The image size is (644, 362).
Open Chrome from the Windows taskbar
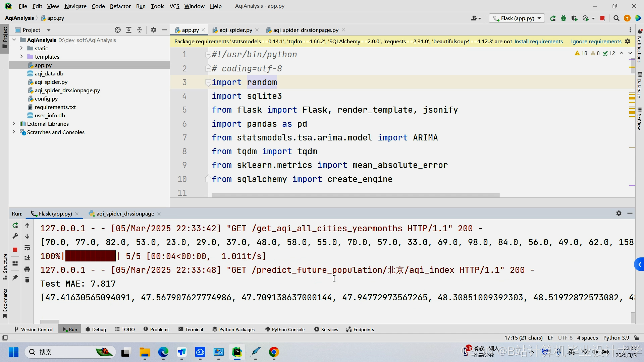pos(274,352)
